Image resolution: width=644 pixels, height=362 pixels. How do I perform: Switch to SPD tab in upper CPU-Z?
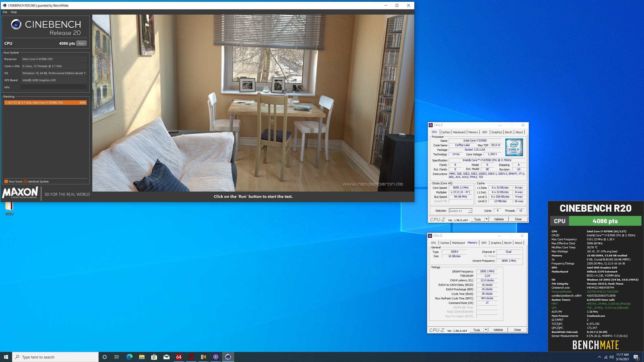(485, 132)
